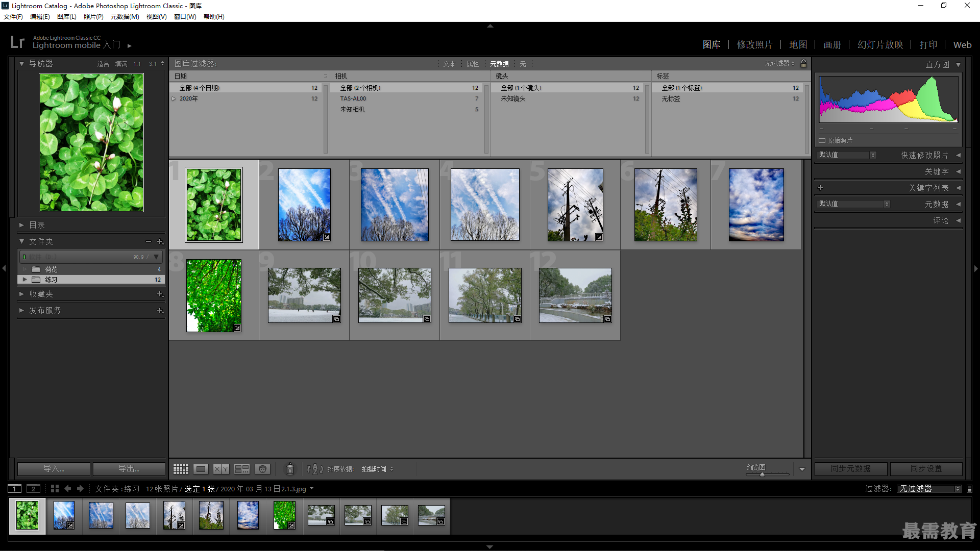
Task: Add collection with plus next to 收藏夹
Action: click(160, 294)
